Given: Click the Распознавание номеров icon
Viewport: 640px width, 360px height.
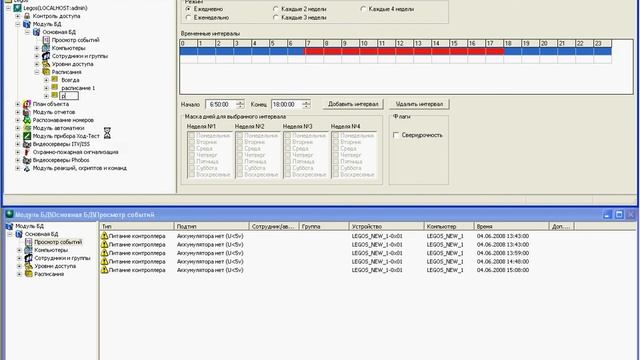Looking at the screenshot, I should 27,120.
